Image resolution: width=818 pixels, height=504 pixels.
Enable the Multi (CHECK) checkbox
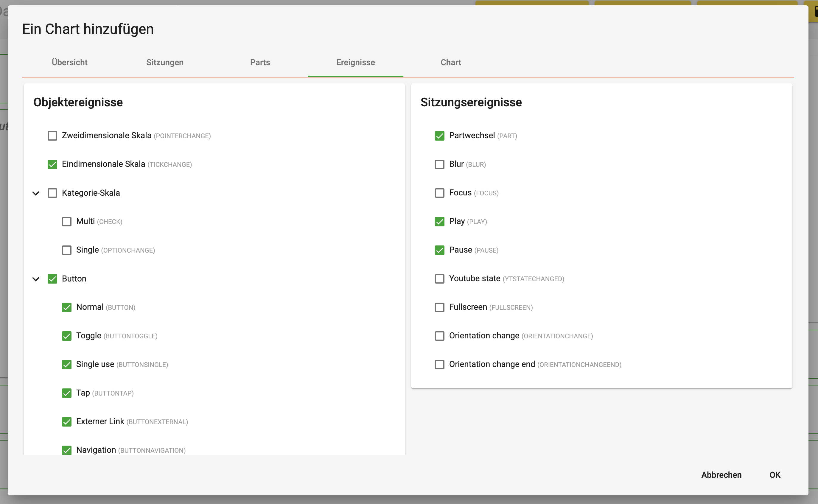[x=67, y=222]
